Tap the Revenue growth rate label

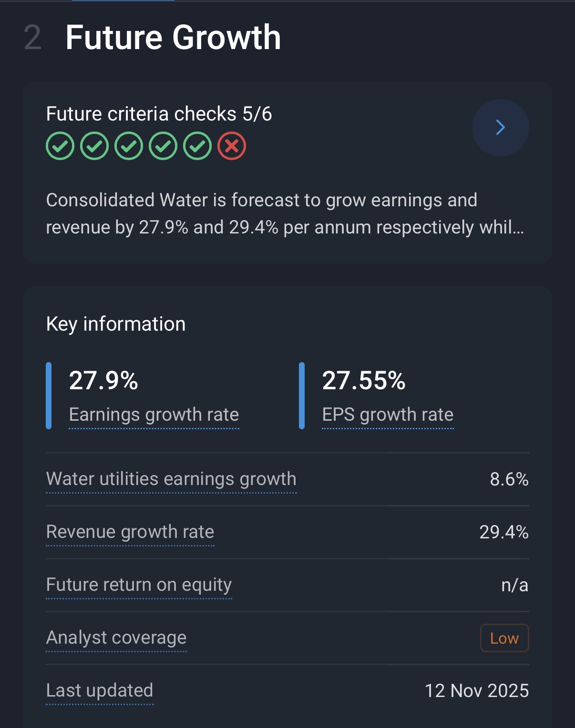pyautogui.click(x=130, y=532)
